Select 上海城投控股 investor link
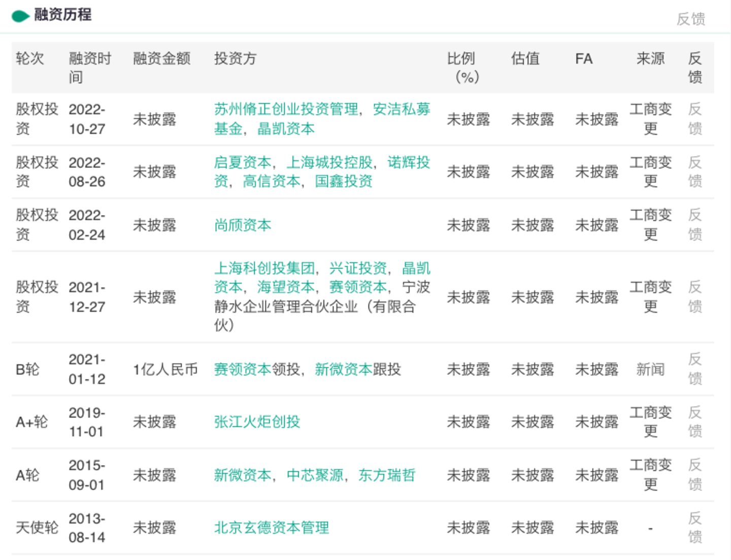The height and width of the screenshot is (560, 731). click(x=329, y=162)
